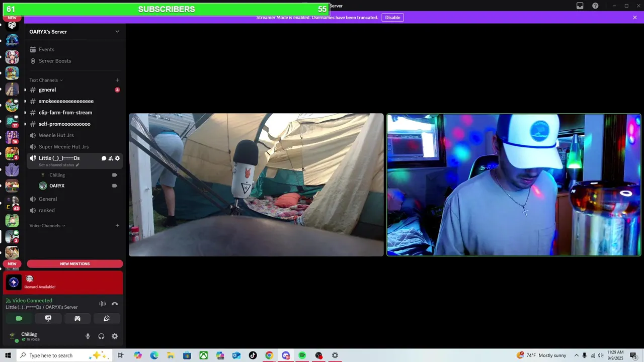Image resolution: width=644 pixels, height=362 pixels.
Task: Open Microsoft Edge from the taskbar
Action: pyautogui.click(x=154, y=355)
